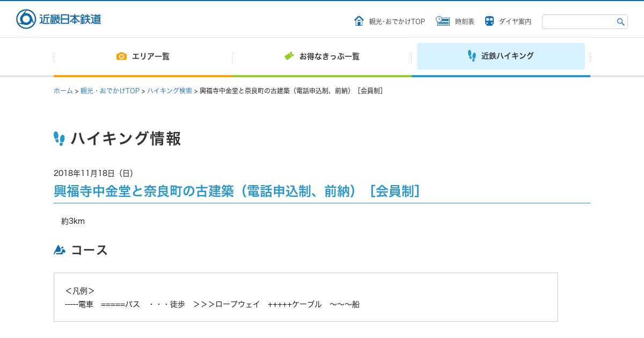This screenshot has height=338, width=644.
Task: Click the train icon beside ダイヤ案内
Action: (489, 21)
